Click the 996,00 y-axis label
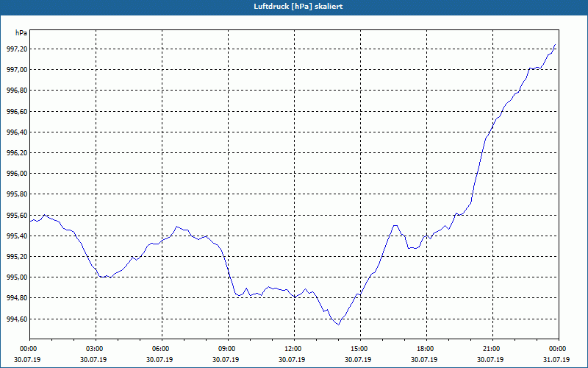This screenshot has width=588, height=368. point(16,174)
